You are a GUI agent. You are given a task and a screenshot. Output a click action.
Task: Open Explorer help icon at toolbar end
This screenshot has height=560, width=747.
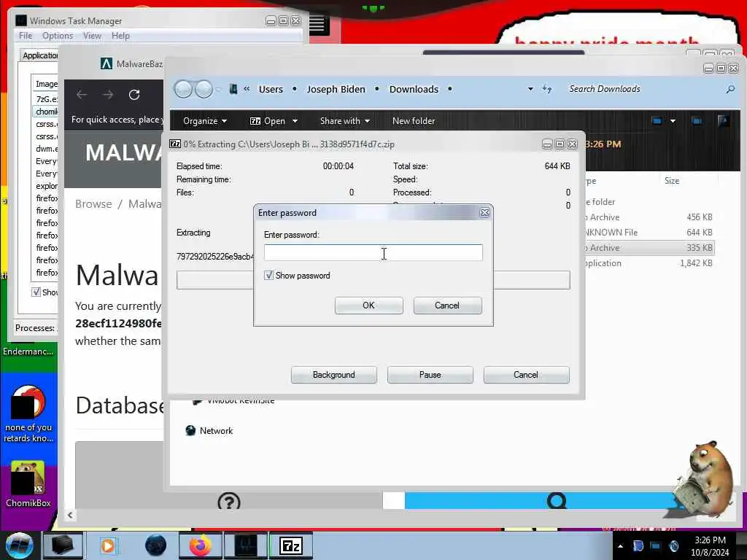click(723, 121)
